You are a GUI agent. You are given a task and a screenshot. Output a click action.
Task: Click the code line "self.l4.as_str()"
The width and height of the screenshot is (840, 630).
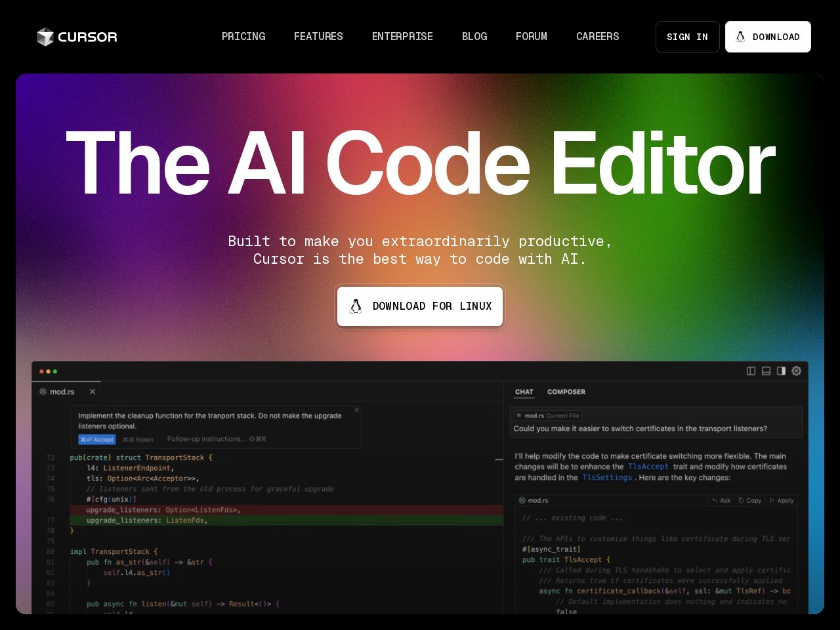(x=136, y=573)
